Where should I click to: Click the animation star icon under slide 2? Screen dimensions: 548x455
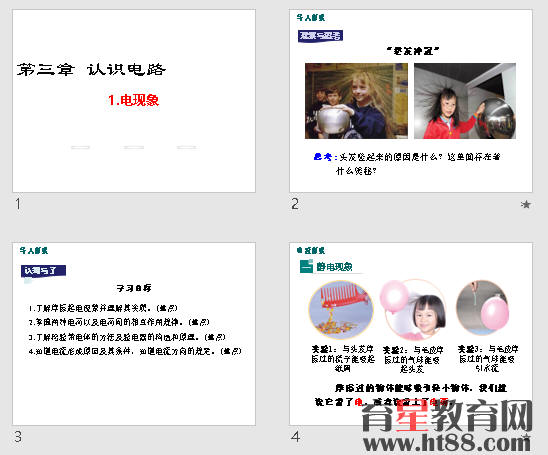[x=525, y=204]
